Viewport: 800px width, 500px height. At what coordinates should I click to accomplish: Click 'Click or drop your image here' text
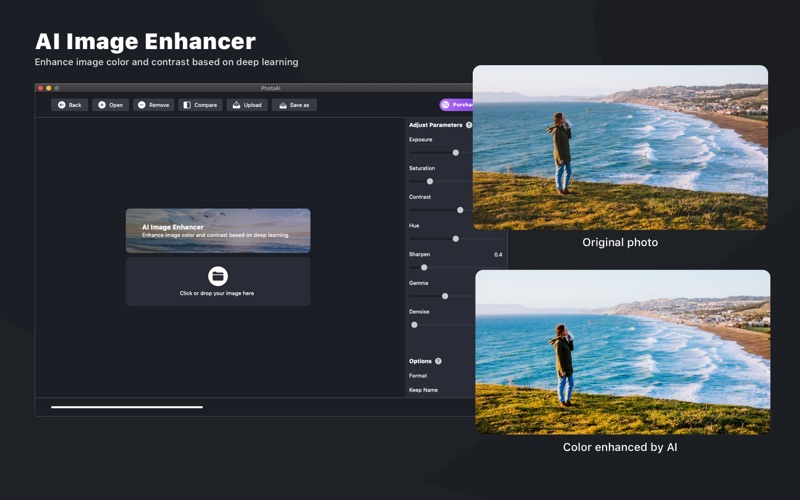217,293
